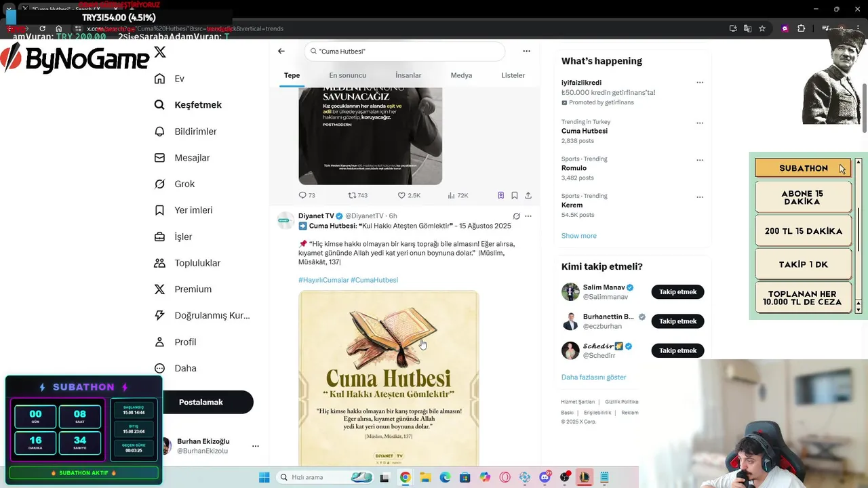Open Premium in sidebar
The width and height of the screenshot is (868, 488).
point(183,289)
